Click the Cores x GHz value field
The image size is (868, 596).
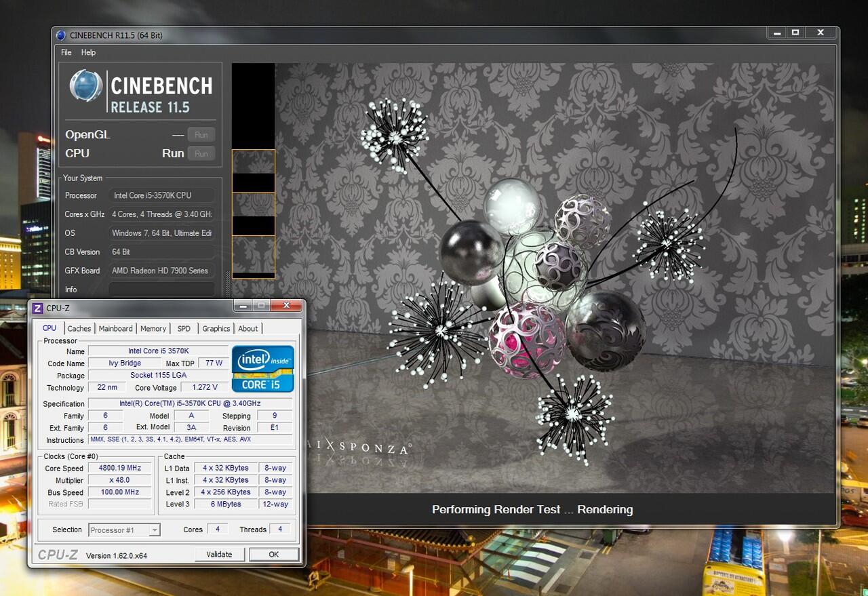tap(162, 214)
